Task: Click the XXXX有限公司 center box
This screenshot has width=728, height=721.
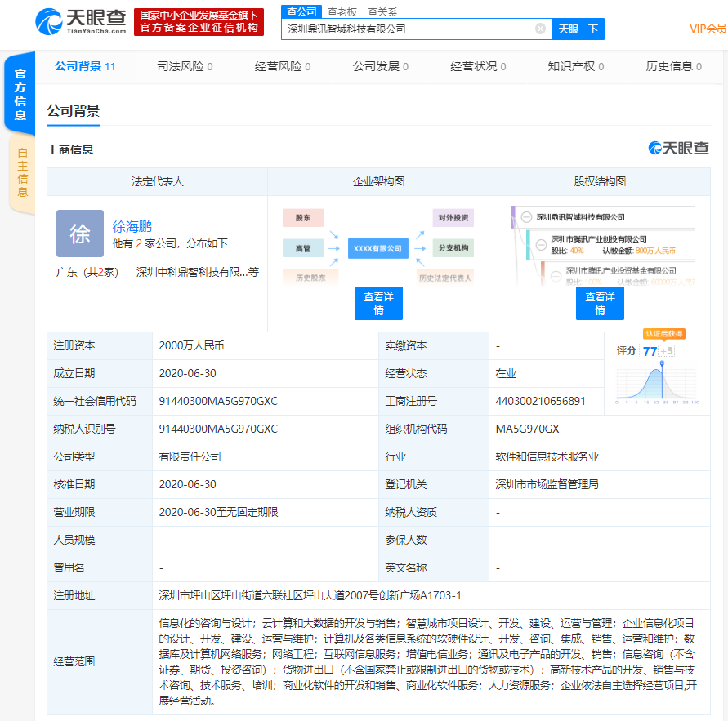Action: pos(378,248)
